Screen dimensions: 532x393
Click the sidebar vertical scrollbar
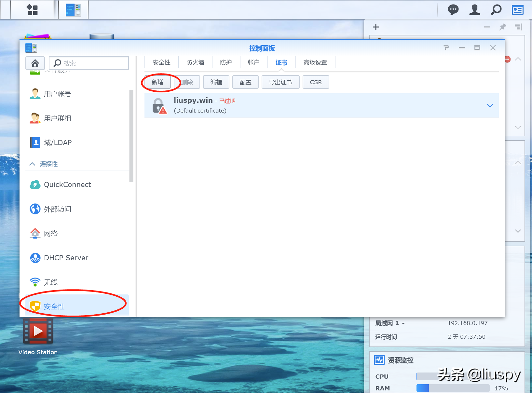pos(131,137)
